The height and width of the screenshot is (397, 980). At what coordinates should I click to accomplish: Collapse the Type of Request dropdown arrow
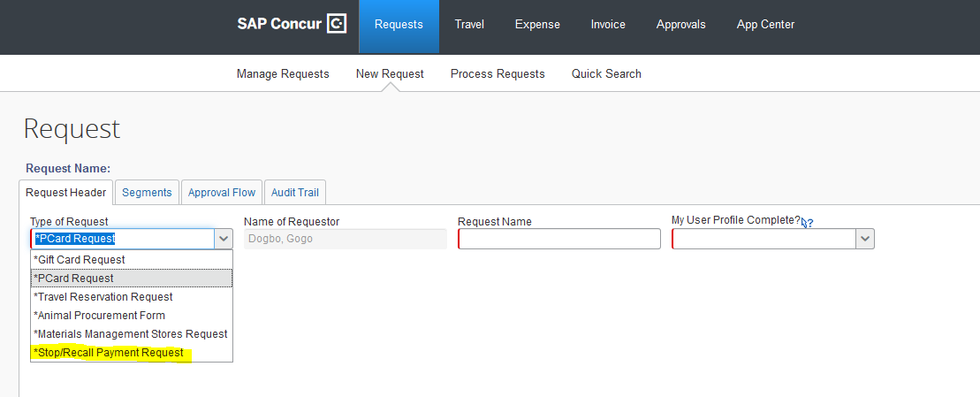(224, 239)
